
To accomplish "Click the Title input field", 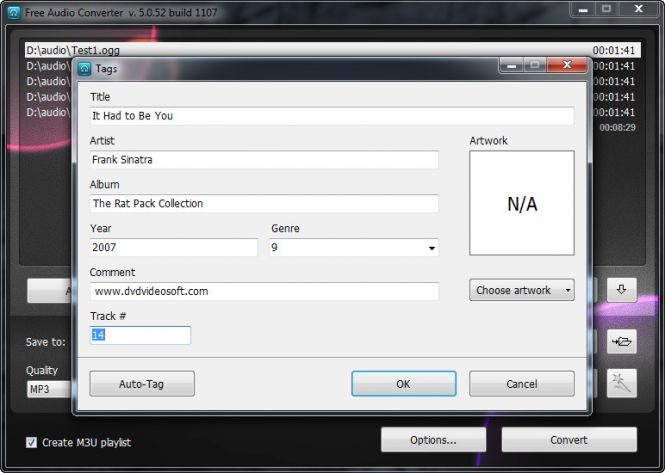I will 332,116.
